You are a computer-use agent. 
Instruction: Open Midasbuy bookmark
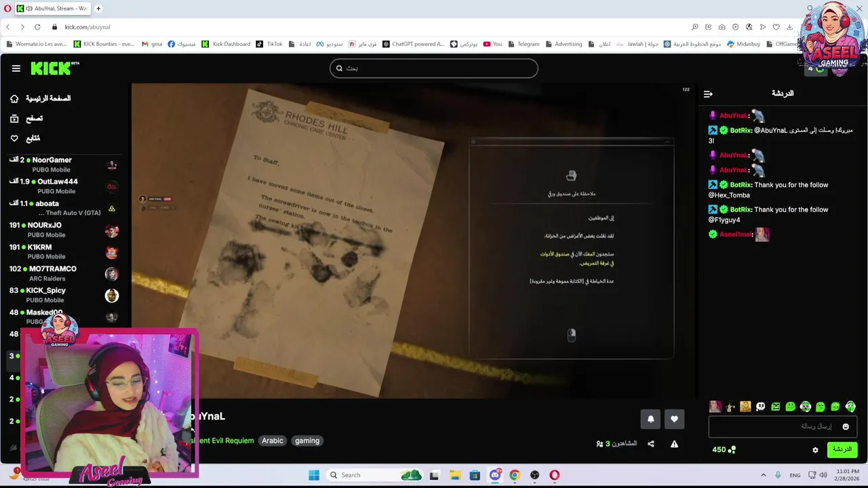743,44
